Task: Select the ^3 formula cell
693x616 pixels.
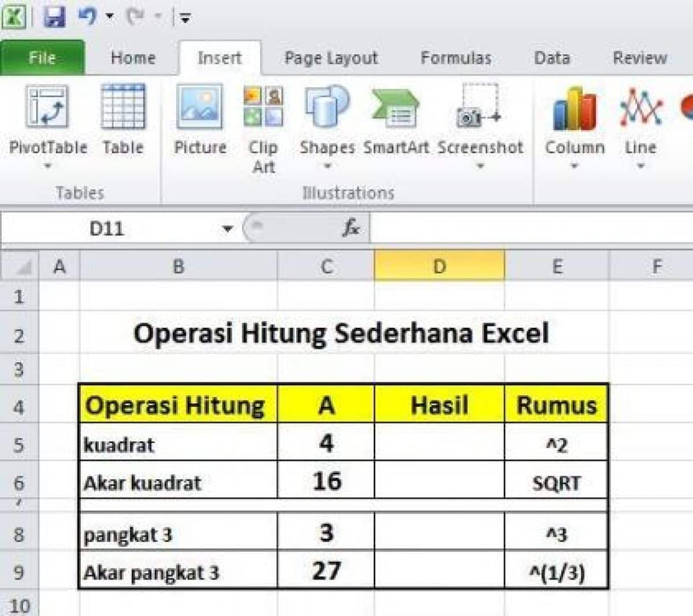Action: pyautogui.click(x=557, y=532)
